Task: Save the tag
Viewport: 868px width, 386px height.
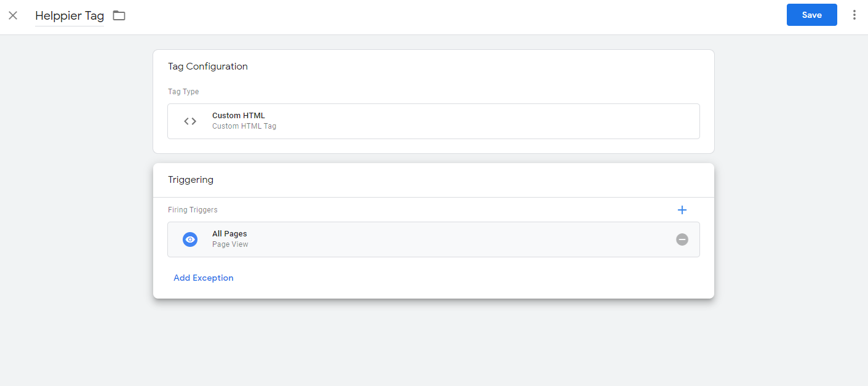Action: pos(811,15)
